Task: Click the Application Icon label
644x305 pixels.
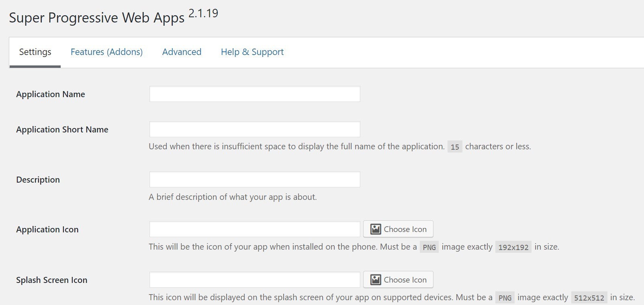Action: pos(47,230)
